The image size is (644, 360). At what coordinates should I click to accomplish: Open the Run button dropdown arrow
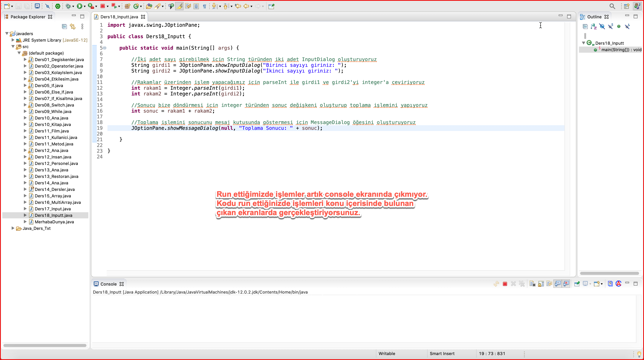click(85, 6)
